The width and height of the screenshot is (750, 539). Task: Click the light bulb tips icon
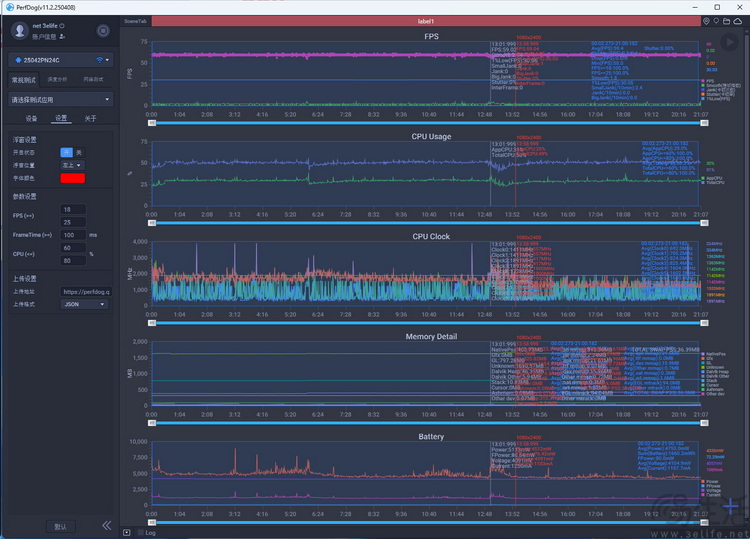715,20
